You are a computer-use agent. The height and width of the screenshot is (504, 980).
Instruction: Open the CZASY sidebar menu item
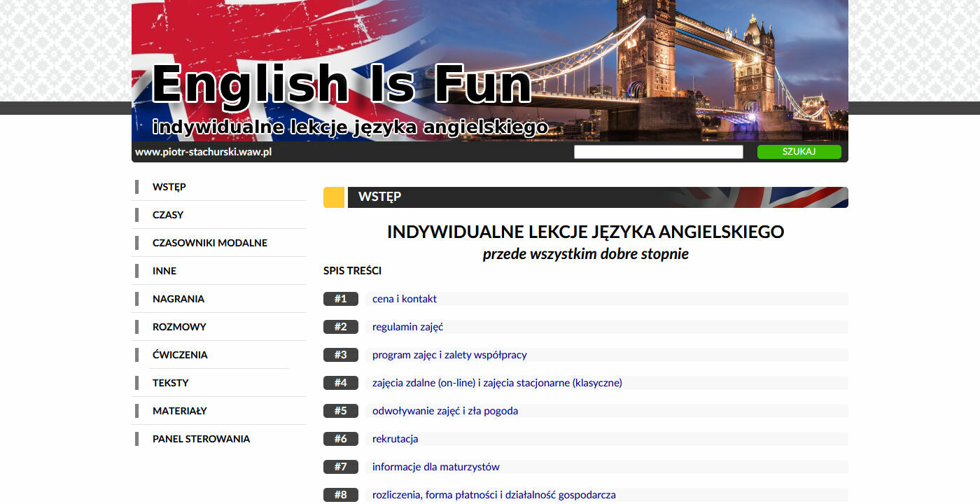tap(168, 215)
